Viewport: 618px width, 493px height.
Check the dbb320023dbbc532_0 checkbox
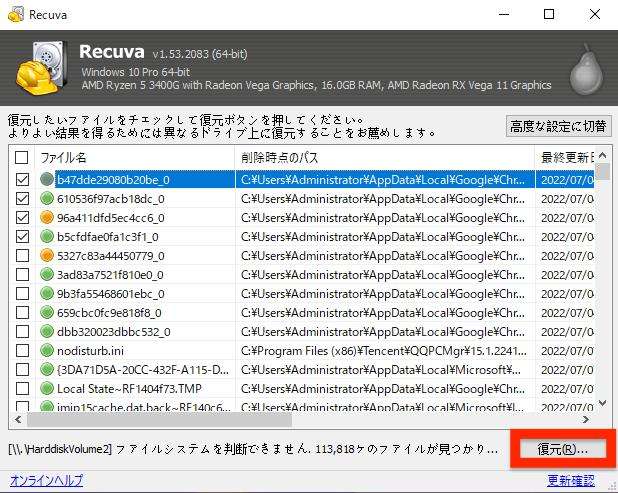22,332
